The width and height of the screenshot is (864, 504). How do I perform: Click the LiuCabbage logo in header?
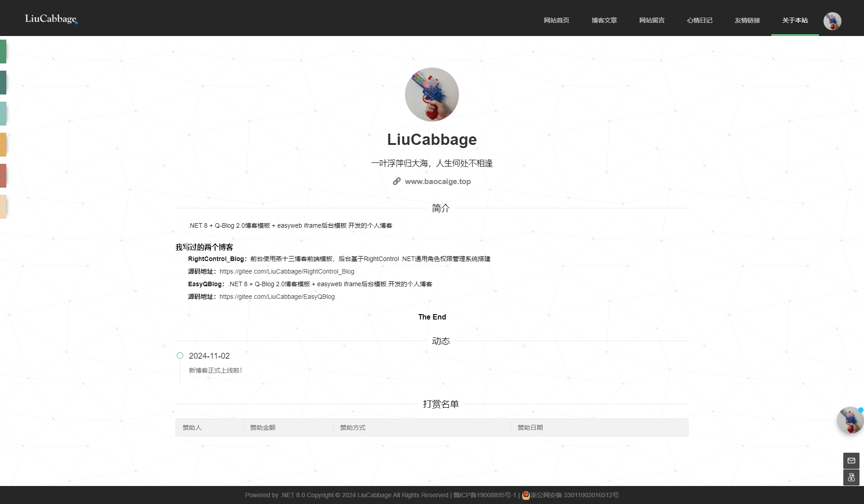51,19
